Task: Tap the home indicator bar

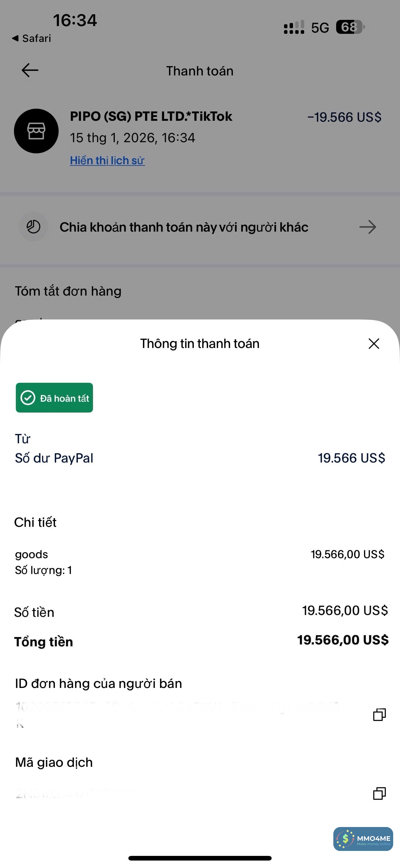Action: coord(200,858)
